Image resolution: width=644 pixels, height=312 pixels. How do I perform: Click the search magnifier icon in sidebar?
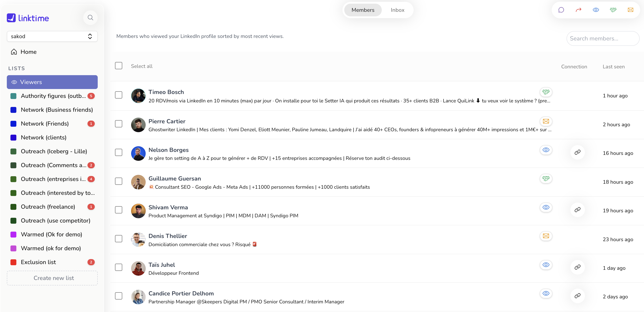(90, 17)
